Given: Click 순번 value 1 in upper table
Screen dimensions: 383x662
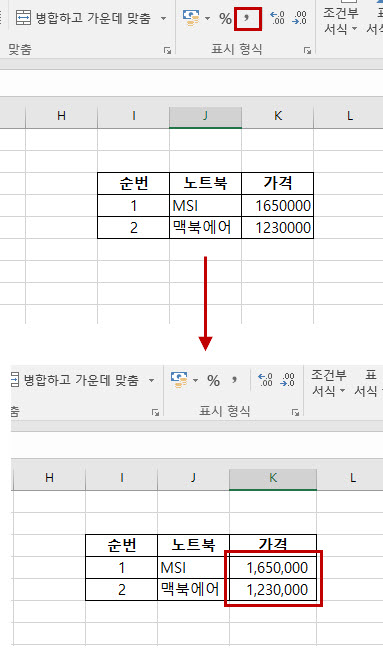Looking at the screenshot, I should (133, 206).
